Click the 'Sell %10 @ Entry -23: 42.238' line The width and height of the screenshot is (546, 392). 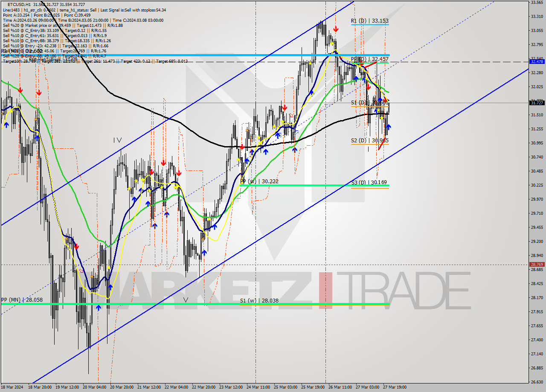[x=31, y=46]
